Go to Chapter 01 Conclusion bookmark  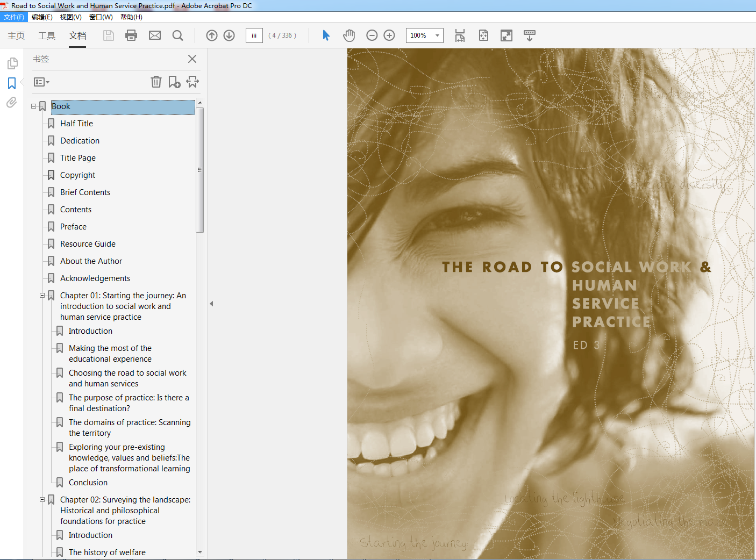click(x=88, y=483)
